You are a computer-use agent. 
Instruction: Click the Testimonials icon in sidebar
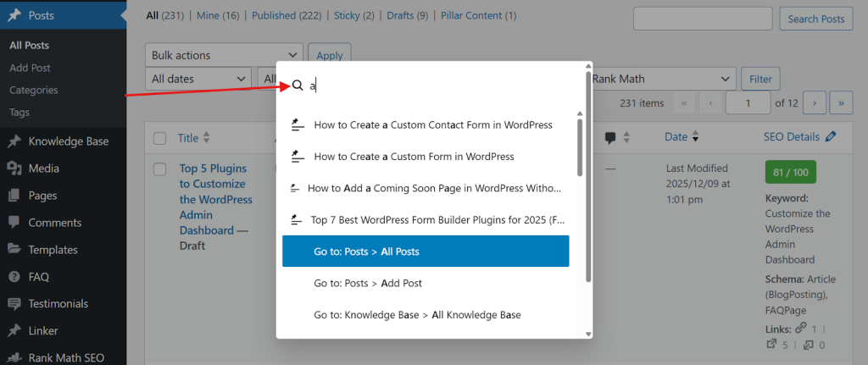[14, 304]
